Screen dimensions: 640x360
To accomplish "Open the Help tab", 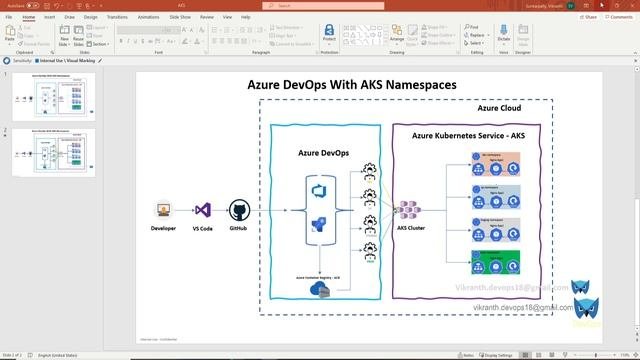I will click(245, 17).
